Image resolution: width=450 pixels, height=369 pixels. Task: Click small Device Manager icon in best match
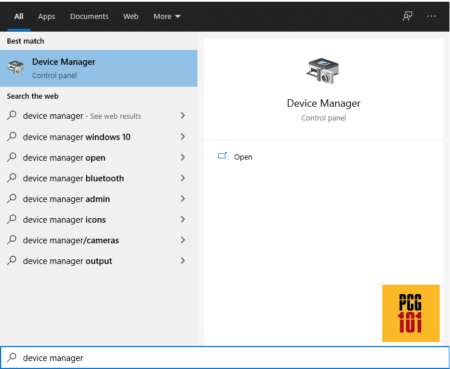(16, 67)
